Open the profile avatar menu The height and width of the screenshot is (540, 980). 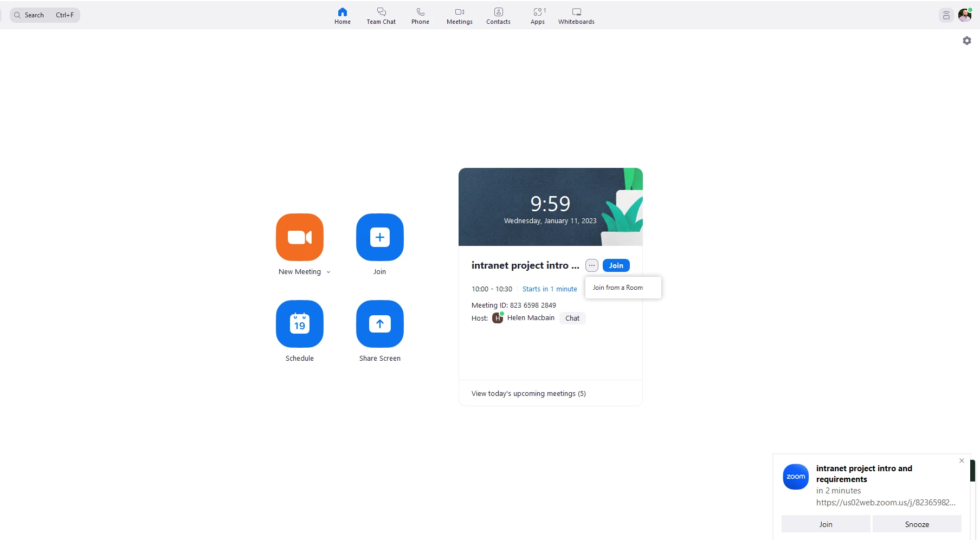(965, 15)
